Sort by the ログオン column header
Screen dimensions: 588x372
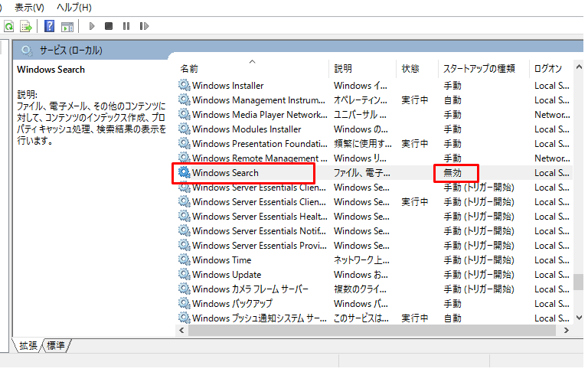tap(551, 69)
